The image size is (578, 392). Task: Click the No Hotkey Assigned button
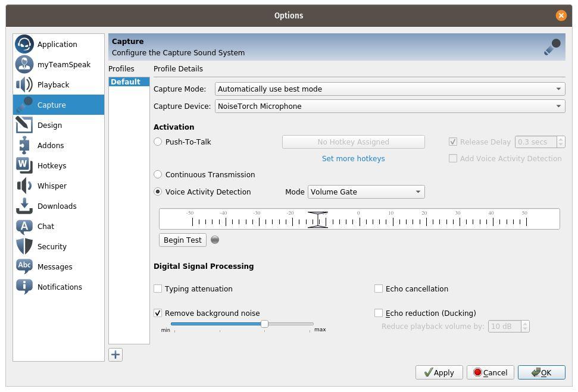point(353,142)
